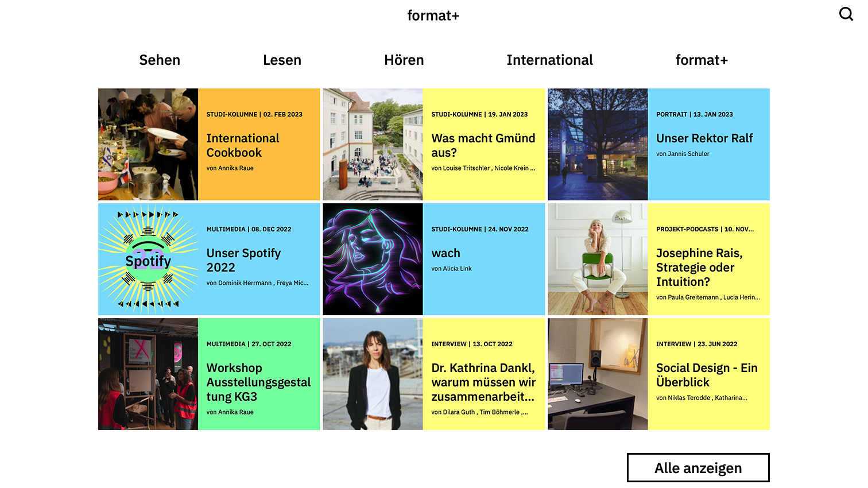868x488 pixels.
Task: Open the campus courtyard photo thumbnail
Action: tap(373, 144)
